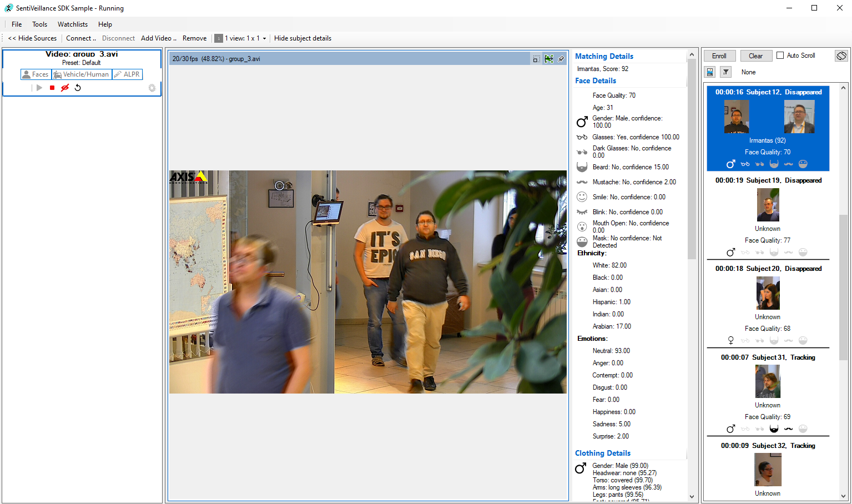
Task: Click the glasses icon in Face Details
Action: click(582, 137)
